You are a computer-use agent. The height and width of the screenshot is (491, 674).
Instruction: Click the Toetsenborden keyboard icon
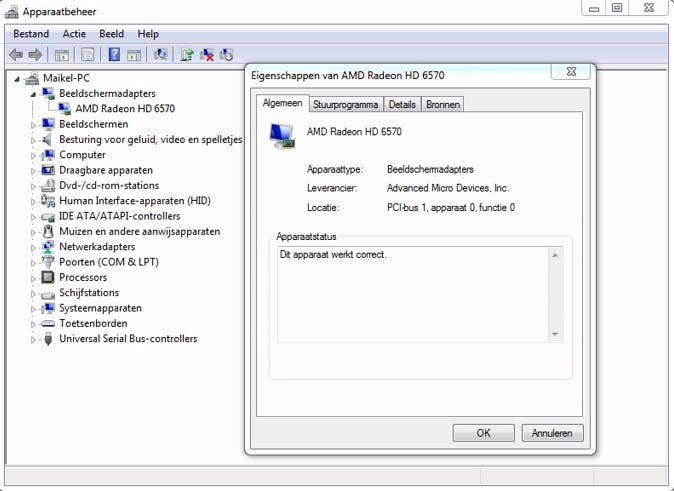point(48,324)
